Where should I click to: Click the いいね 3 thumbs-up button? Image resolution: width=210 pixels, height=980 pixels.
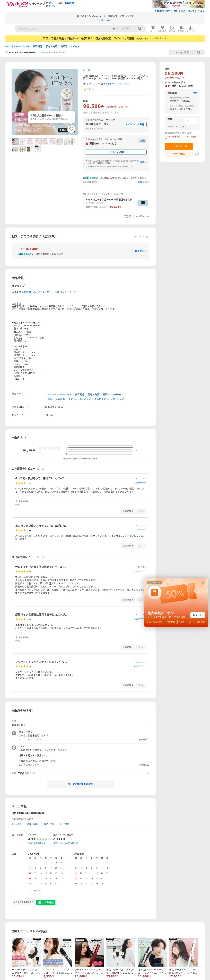128,600
